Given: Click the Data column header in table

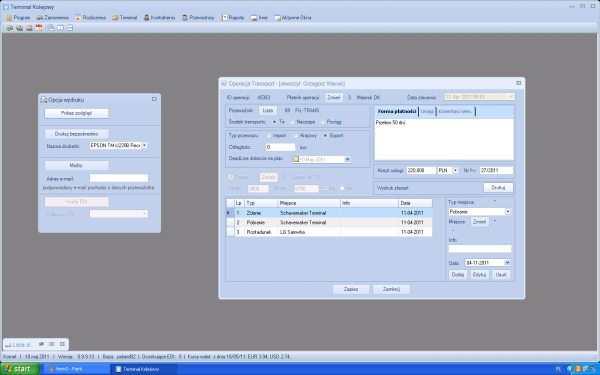Looking at the screenshot, I should (x=415, y=203).
